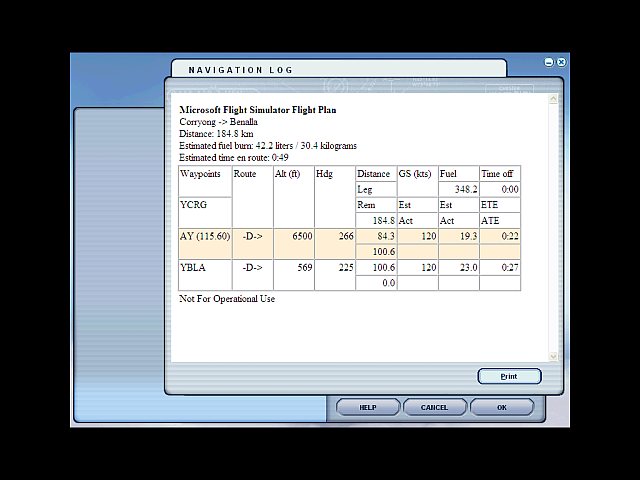Click the Corryong -> Benalla route line

tap(218, 122)
